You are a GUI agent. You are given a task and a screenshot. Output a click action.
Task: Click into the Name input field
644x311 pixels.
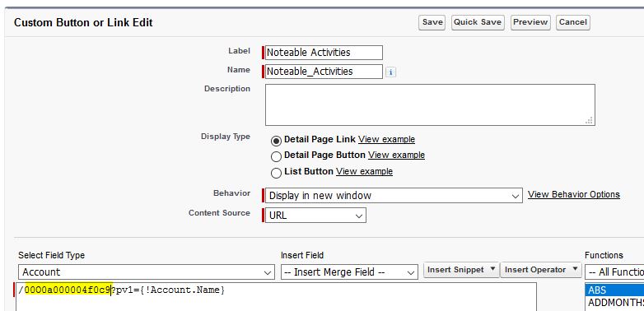coord(324,72)
